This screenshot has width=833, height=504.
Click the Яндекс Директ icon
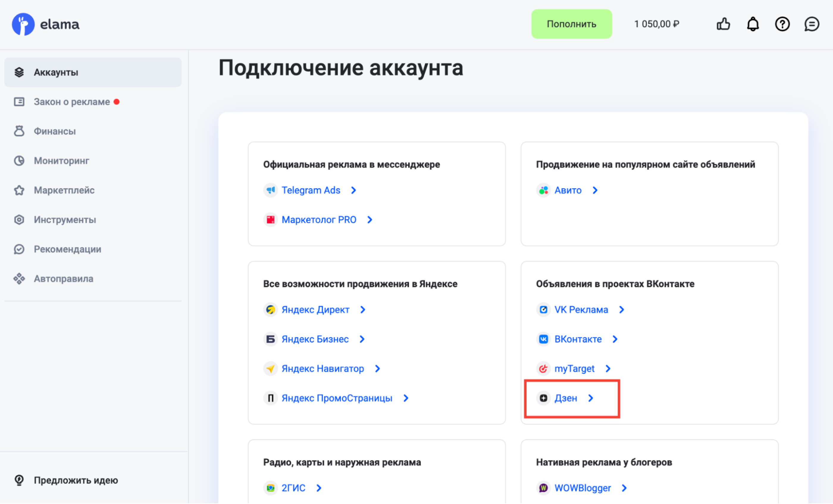[x=270, y=310]
